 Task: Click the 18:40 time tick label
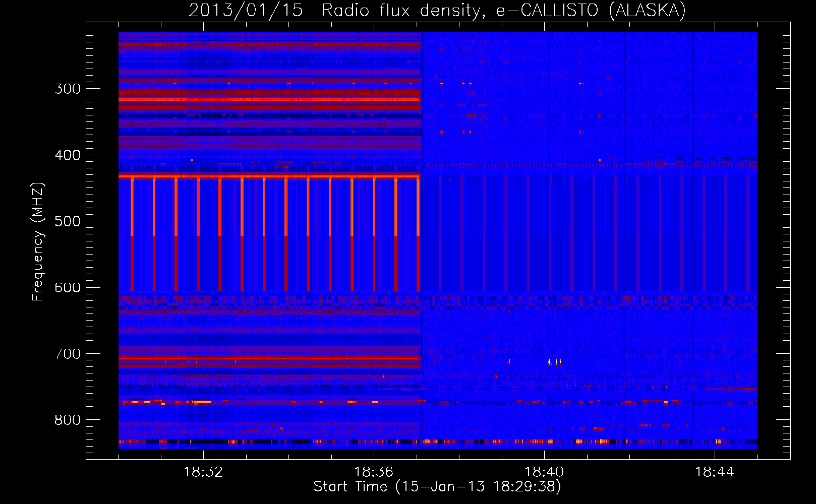tap(544, 472)
